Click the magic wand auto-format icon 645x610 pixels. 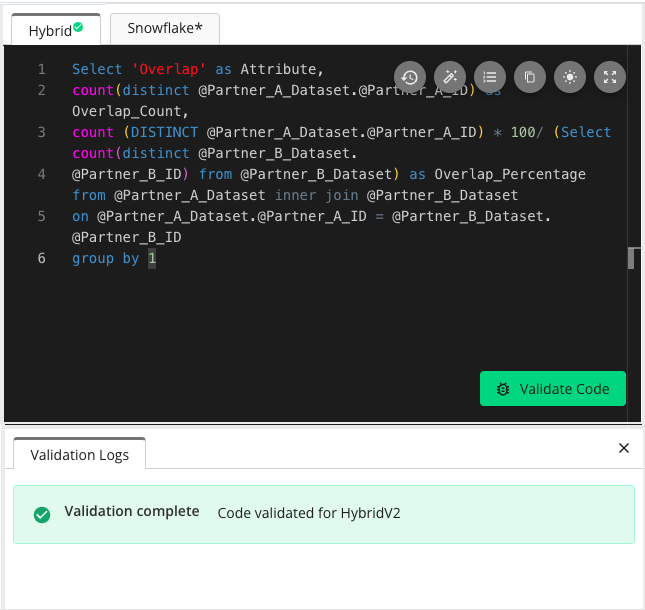click(450, 77)
